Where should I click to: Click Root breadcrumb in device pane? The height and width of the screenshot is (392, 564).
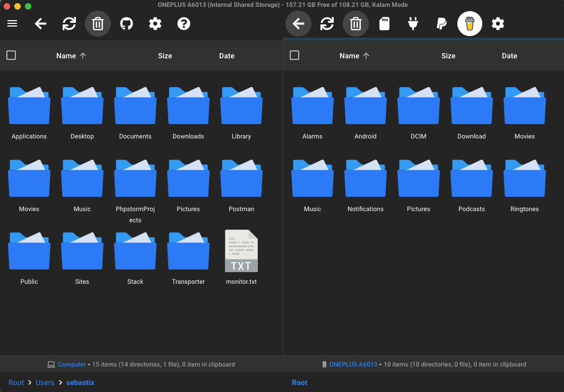300,382
